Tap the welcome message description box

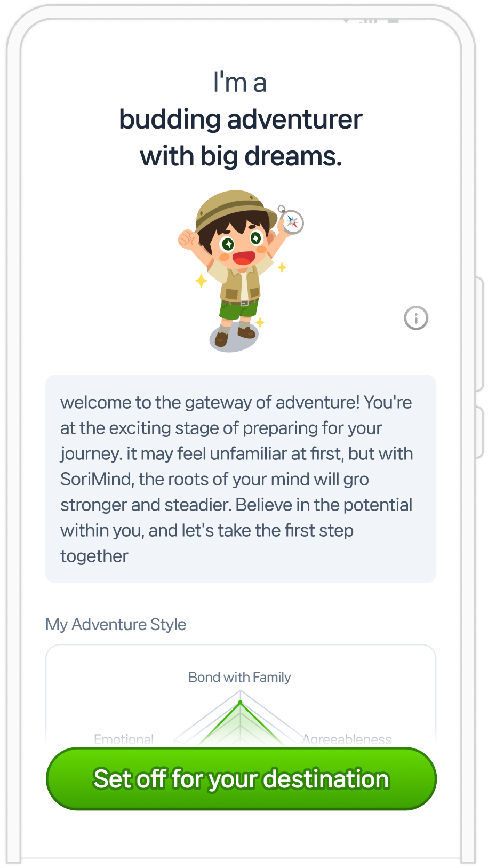(241, 479)
